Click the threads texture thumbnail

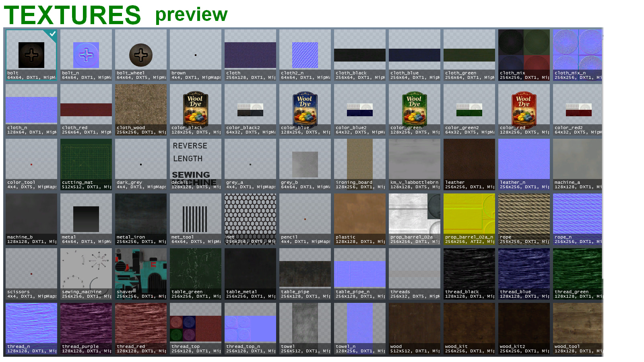point(415,274)
